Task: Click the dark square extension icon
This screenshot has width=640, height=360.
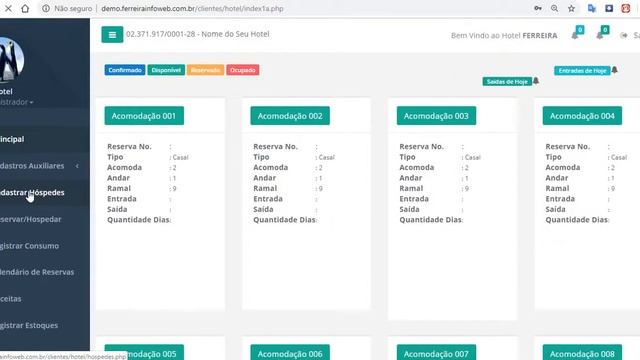Action: (x=609, y=8)
